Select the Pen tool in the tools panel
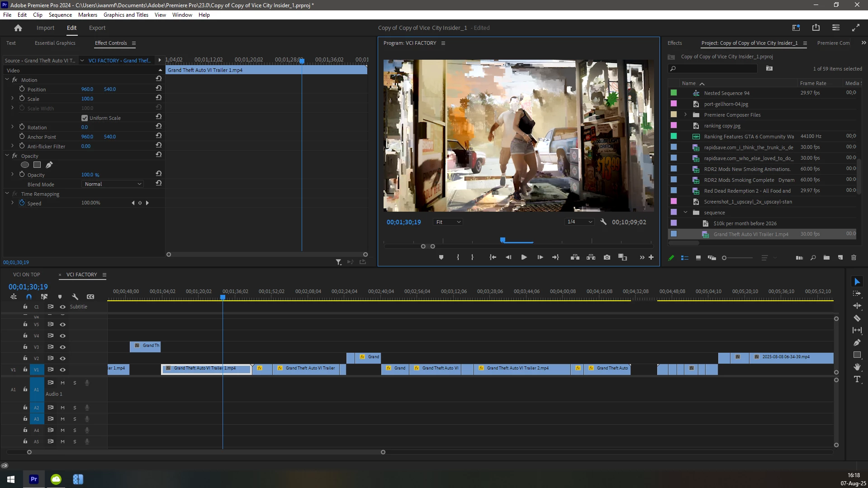Image resolution: width=868 pixels, height=488 pixels. click(857, 343)
